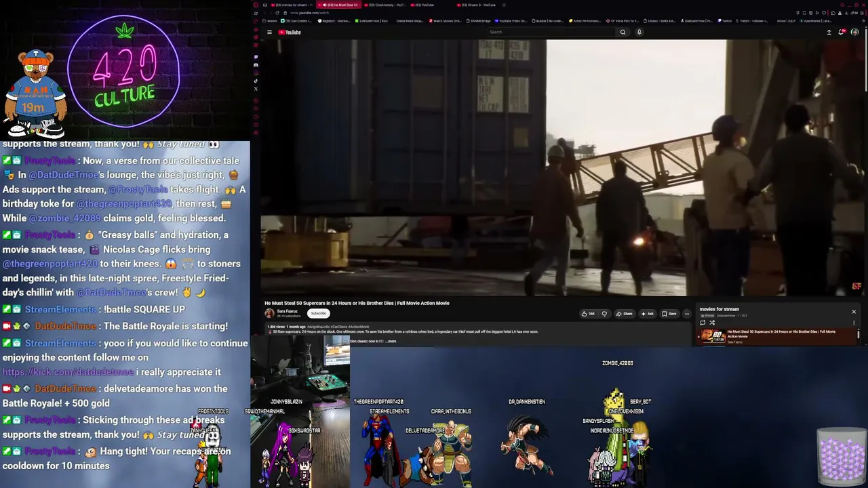
Task: Open the 'YouTube Video Do...' bookmark
Action: pos(511,21)
